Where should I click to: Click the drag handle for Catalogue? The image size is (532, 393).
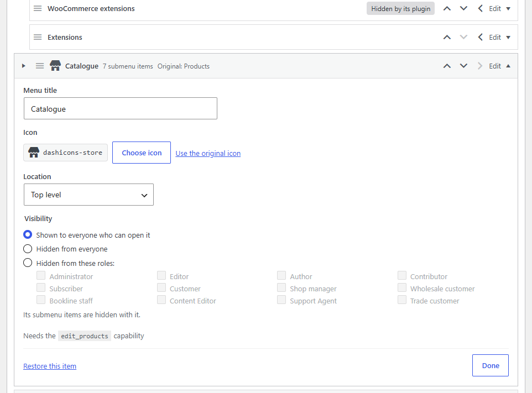coord(40,66)
